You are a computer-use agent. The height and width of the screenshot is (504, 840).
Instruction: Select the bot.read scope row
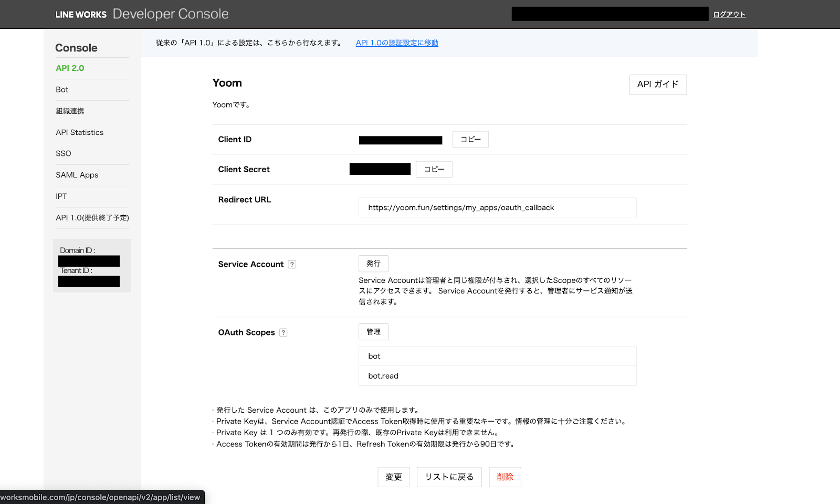tap(497, 376)
